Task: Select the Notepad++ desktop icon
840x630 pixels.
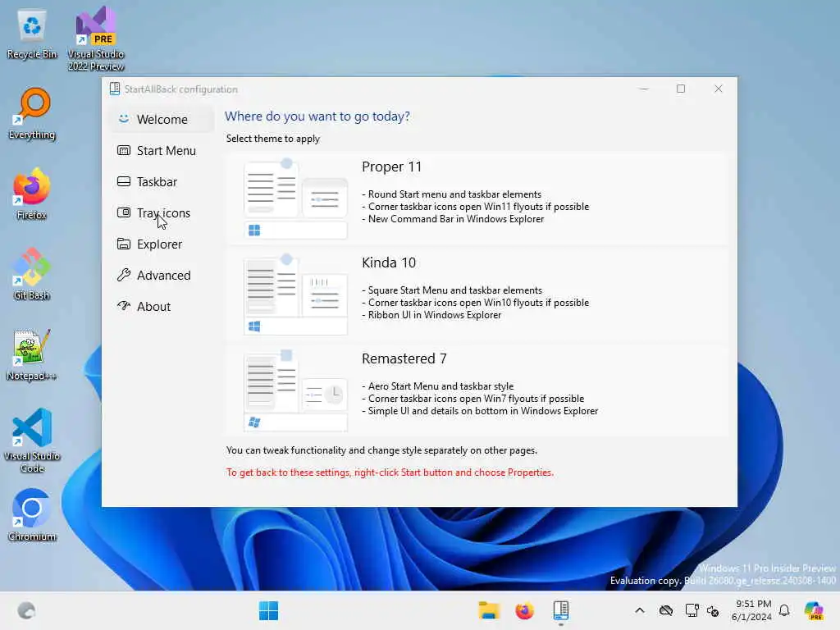Action: coord(32,354)
